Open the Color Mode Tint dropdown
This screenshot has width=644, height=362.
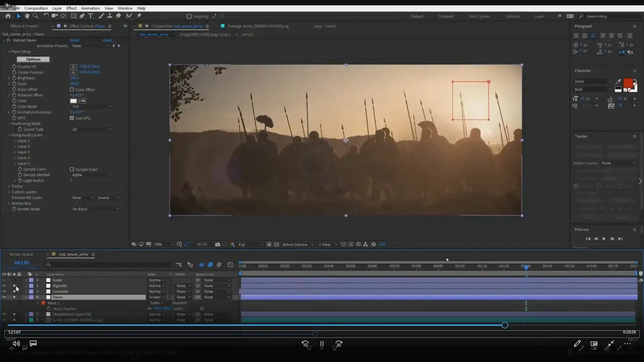click(92, 107)
